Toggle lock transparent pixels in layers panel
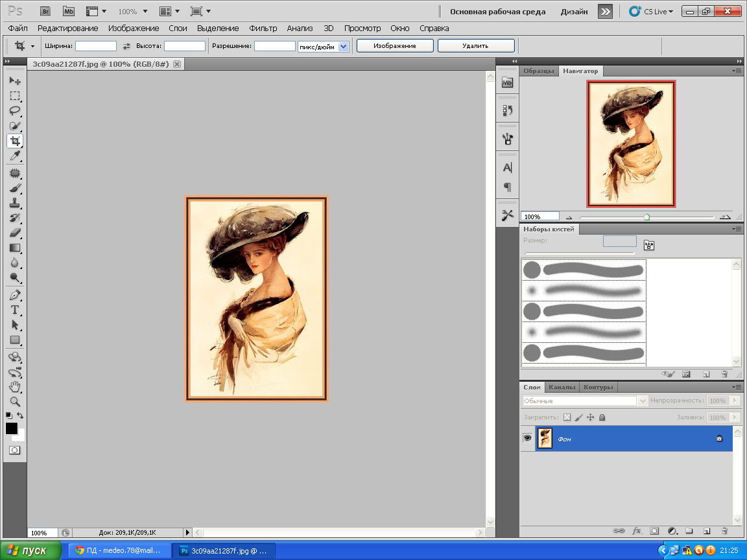The height and width of the screenshot is (560, 747). pos(567,417)
